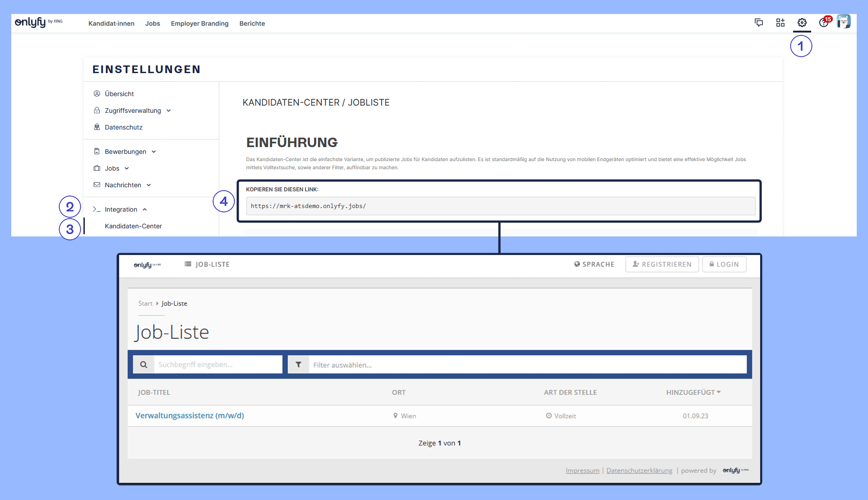
Task: Open the Datenschutzerklärung link
Action: click(x=639, y=470)
